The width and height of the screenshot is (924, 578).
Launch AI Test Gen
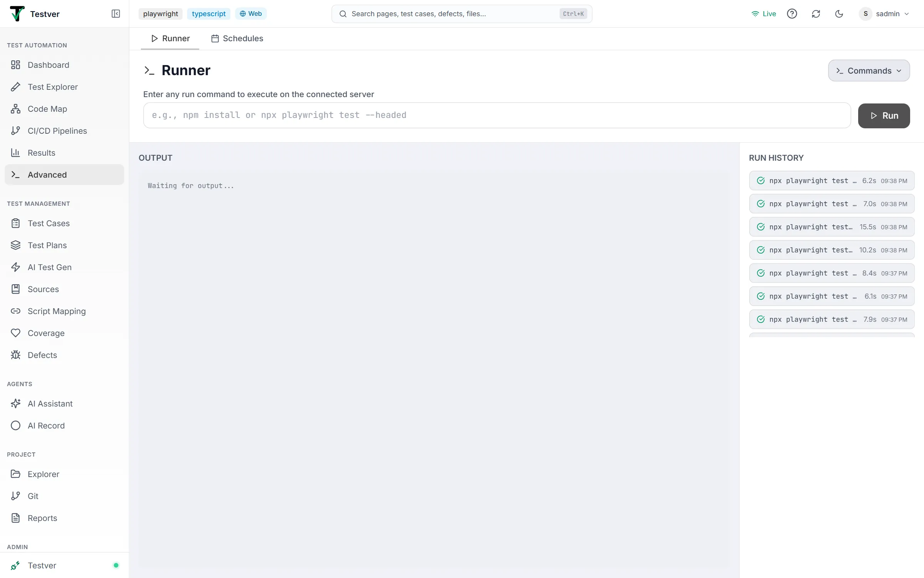click(x=64, y=267)
